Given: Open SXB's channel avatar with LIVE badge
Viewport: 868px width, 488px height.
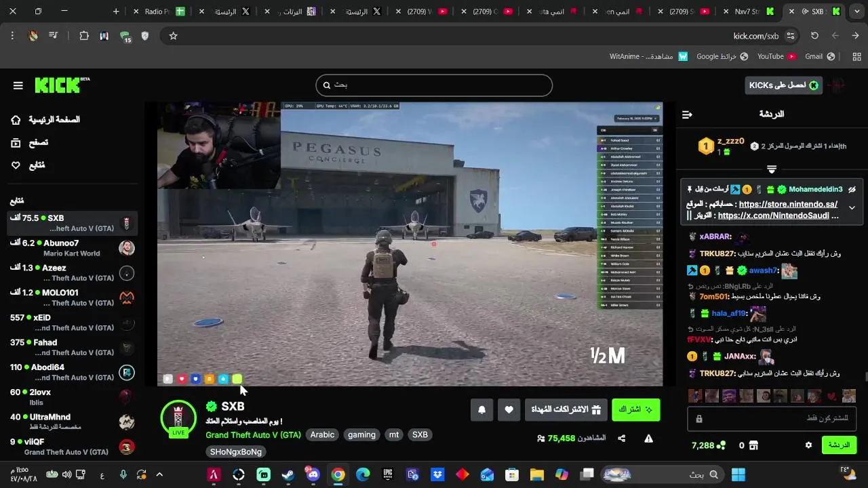Looking at the screenshot, I should (x=178, y=418).
